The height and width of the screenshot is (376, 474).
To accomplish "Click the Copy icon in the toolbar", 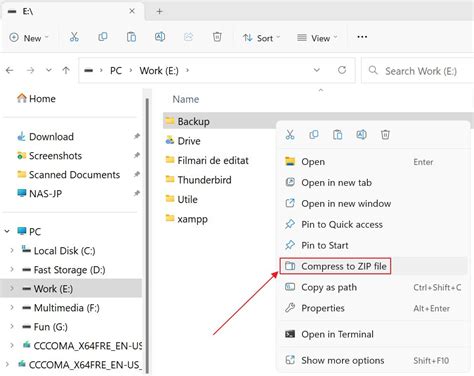I will pos(103,37).
